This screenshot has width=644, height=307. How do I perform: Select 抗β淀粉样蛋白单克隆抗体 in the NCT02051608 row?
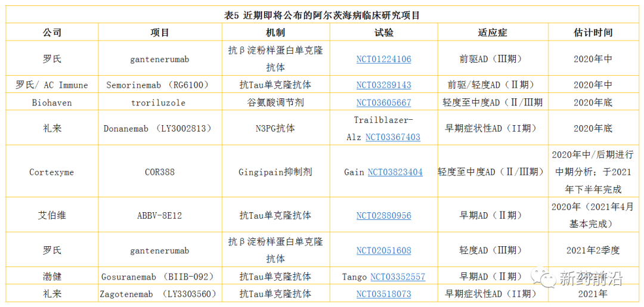pos(275,250)
